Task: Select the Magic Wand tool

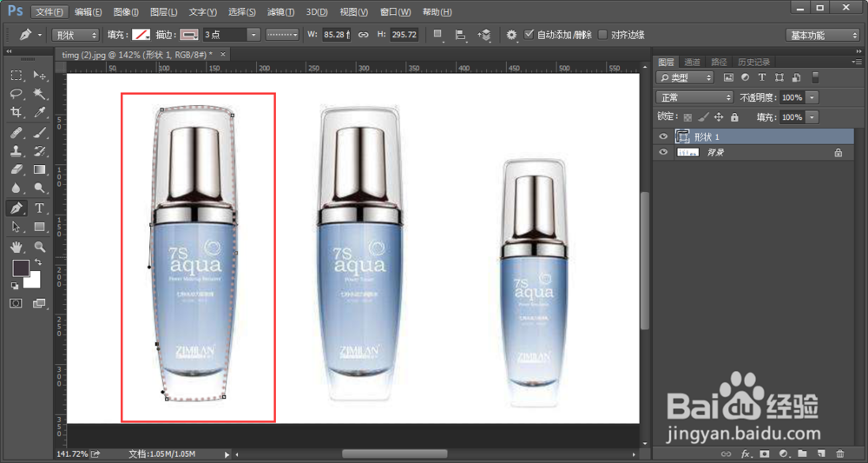Action: (x=39, y=94)
